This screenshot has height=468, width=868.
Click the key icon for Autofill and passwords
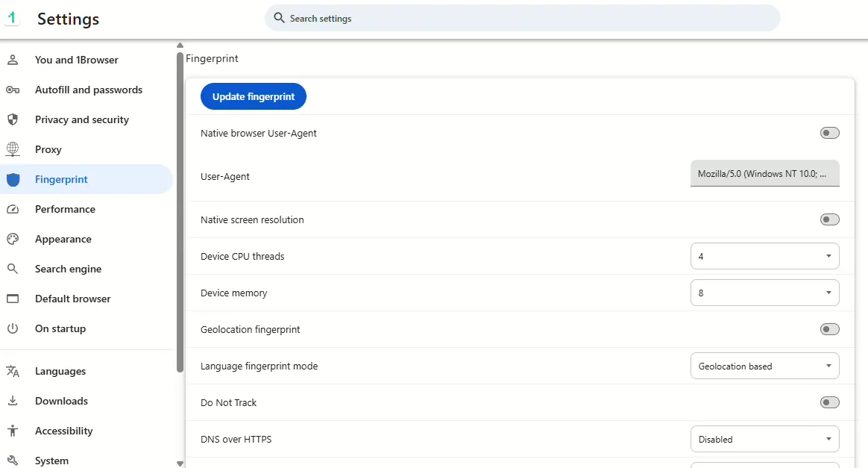pyautogui.click(x=13, y=90)
